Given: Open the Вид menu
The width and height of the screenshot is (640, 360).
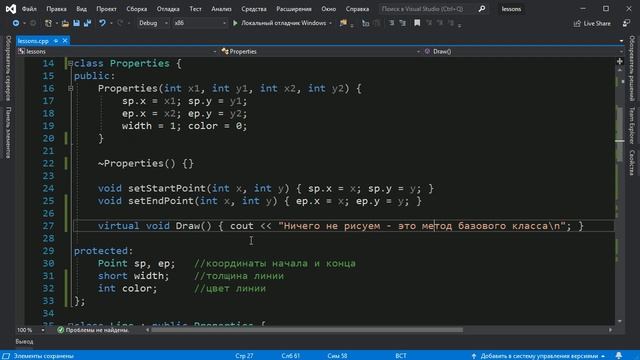Looking at the screenshot, I should [81, 9].
